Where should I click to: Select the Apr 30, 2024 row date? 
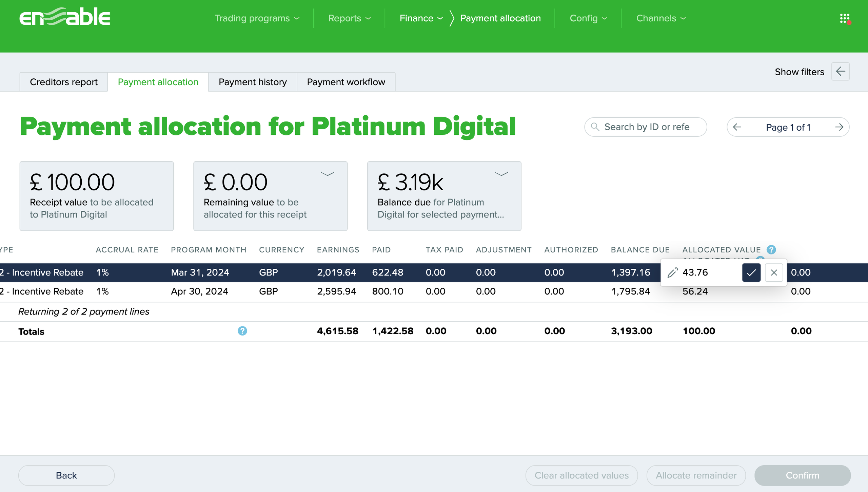[199, 291]
